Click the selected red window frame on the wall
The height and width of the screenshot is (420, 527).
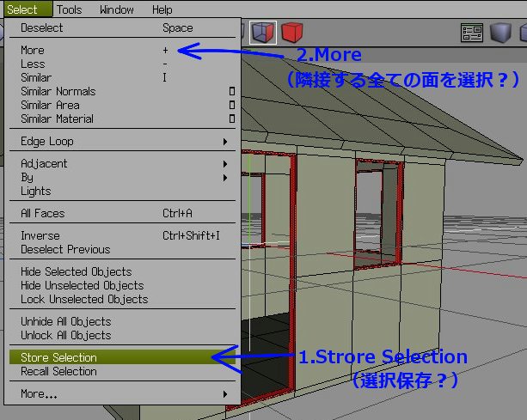pos(399,215)
